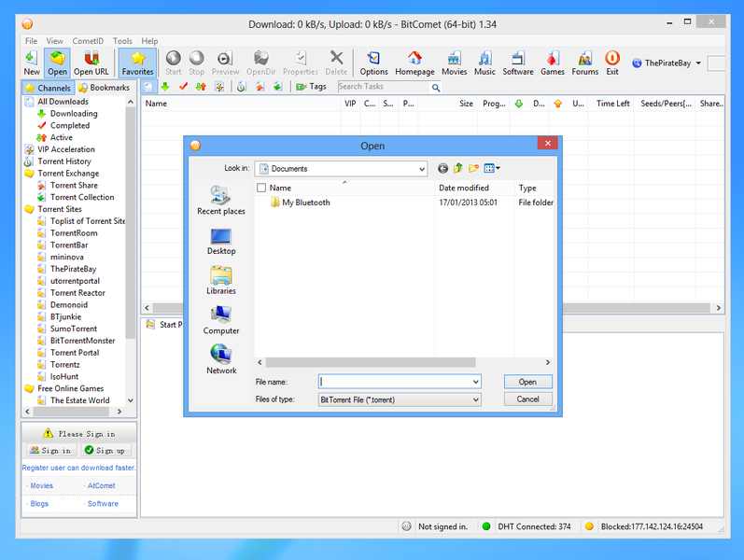Open the Games toolbar icon

point(553,63)
